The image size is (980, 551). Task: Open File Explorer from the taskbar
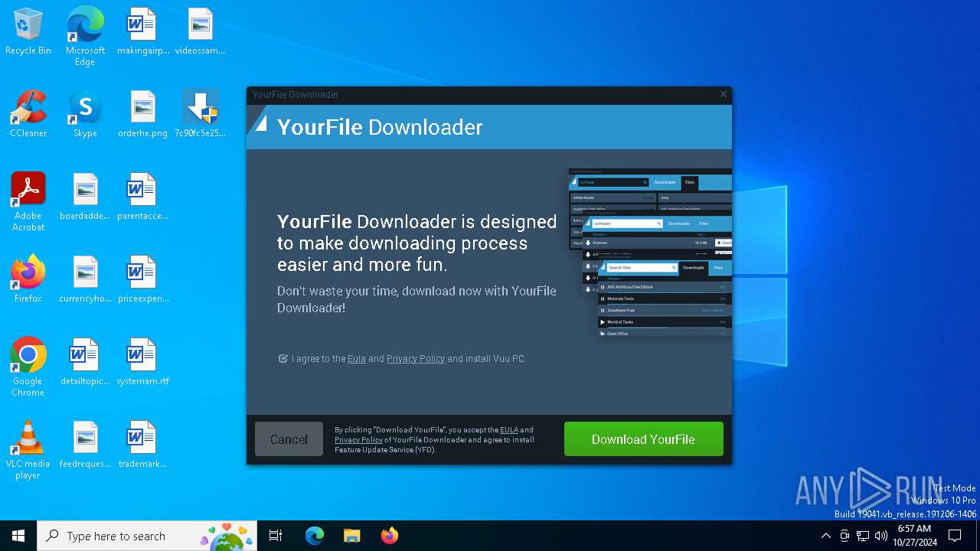[x=351, y=536]
